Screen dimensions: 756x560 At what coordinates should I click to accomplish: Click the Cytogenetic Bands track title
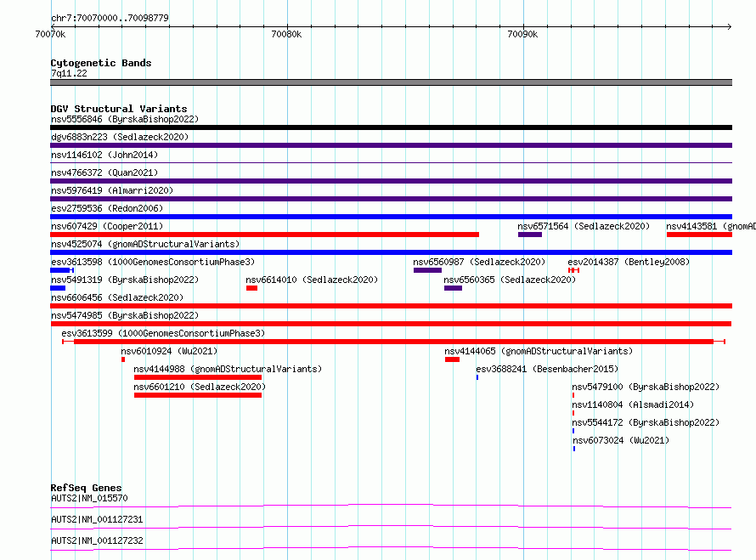[x=101, y=63]
